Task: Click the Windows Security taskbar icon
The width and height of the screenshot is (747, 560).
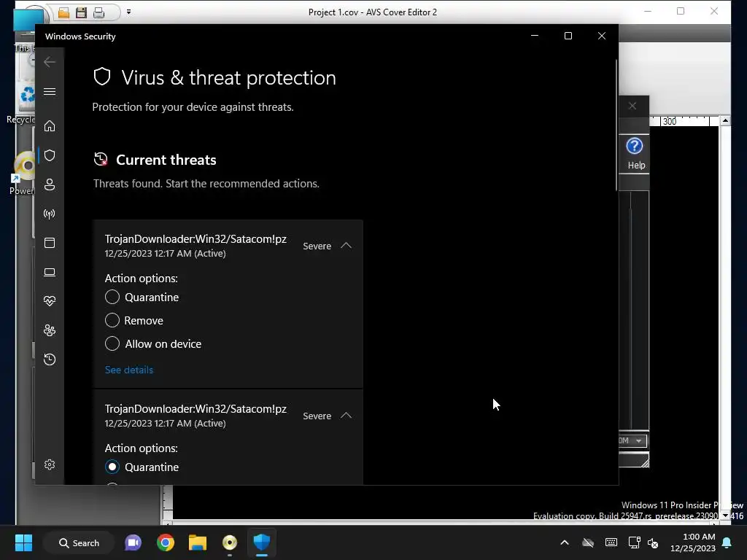Action: pyautogui.click(x=262, y=542)
